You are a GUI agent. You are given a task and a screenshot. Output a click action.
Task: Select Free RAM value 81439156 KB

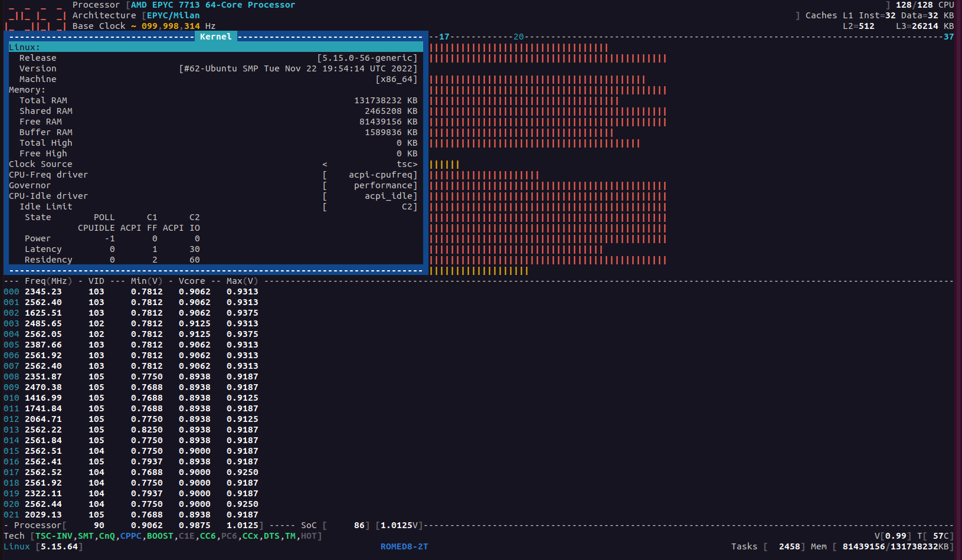[388, 122]
